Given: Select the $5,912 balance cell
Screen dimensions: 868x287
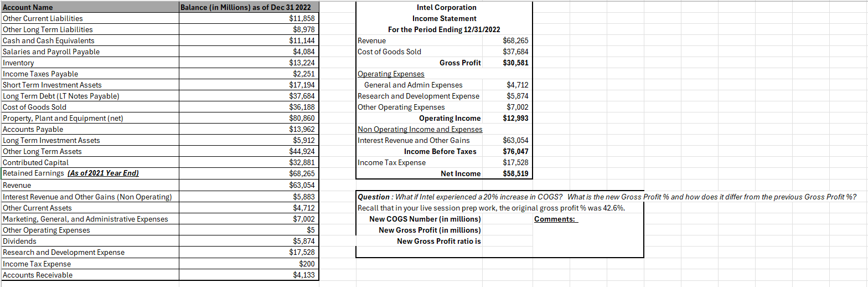Looking at the screenshot, I should pyautogui.click(x=249, y=140).
